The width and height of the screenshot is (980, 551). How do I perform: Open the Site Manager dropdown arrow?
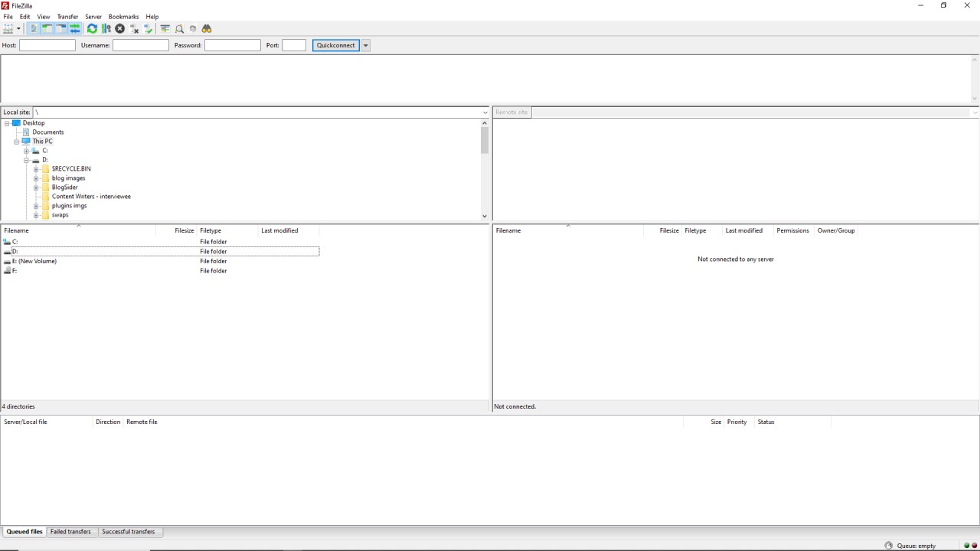[18, 28]
